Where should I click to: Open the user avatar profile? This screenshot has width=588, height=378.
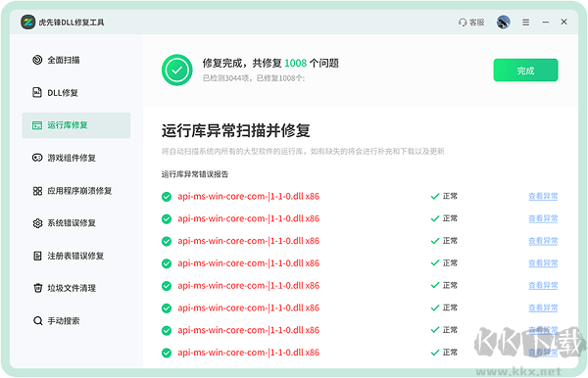pos(504,23)
